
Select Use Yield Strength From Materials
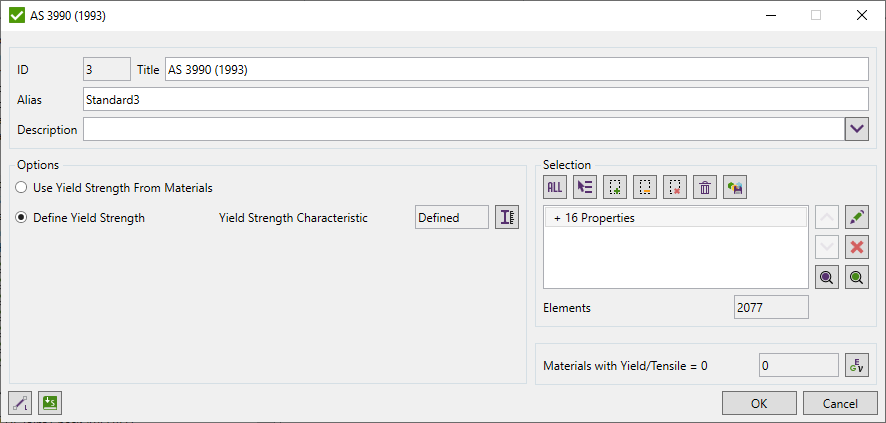click(x=22, y=187)
